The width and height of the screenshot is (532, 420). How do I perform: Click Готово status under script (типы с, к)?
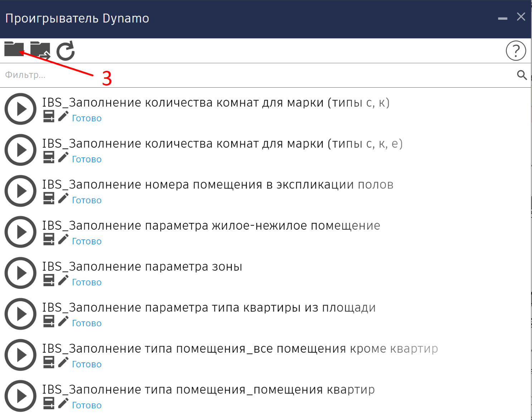87,118
